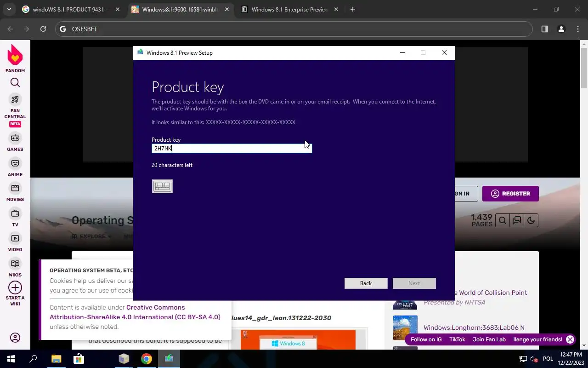Open the taskbar clock showing 12:47 PM
Image resolution: width=588 pixels, height=368 pixels.
coord(571,359)
